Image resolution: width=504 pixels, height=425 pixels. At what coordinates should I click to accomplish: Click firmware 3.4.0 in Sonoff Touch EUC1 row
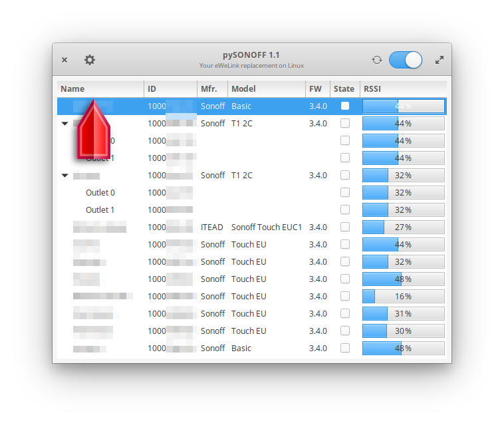pos(318,227)
